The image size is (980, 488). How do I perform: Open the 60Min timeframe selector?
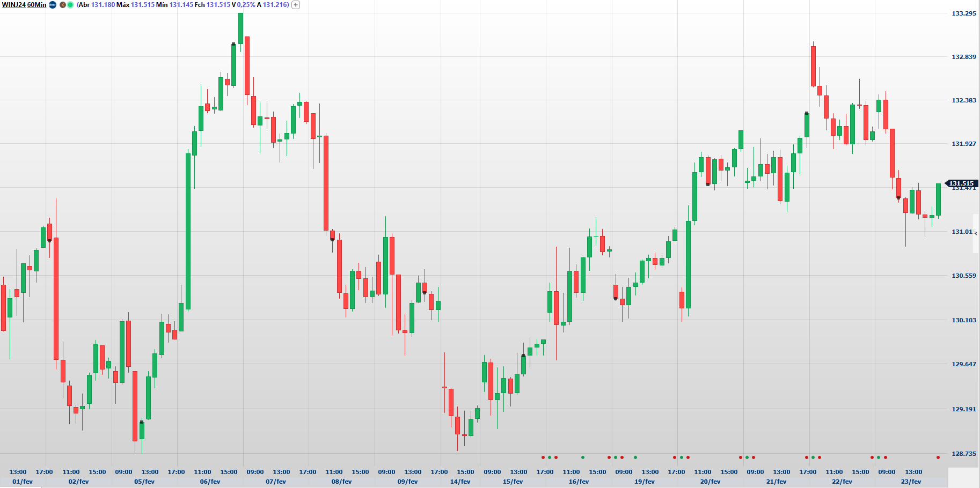click(x=37, y=5)
